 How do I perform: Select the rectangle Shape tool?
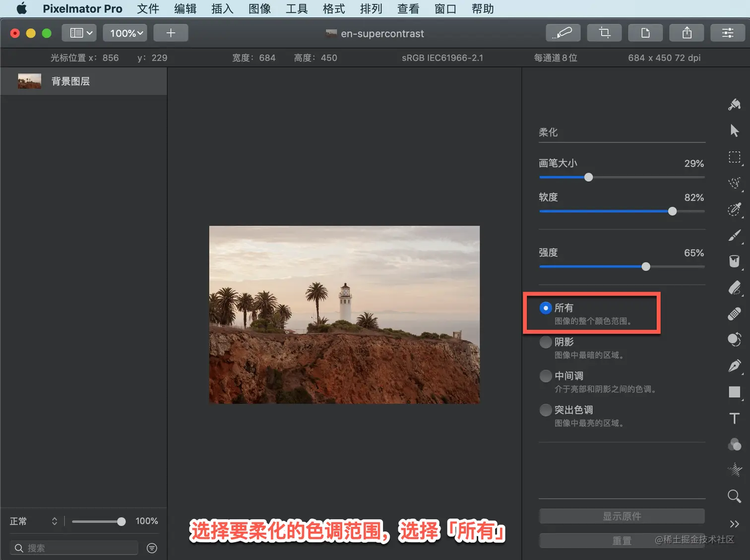click(x=735, y=392)
